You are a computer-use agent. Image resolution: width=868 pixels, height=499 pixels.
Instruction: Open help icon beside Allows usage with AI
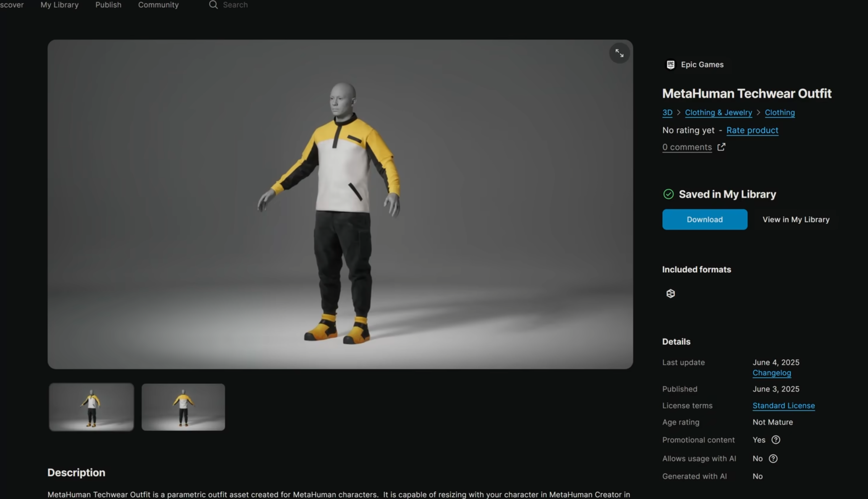pos(773,458)
